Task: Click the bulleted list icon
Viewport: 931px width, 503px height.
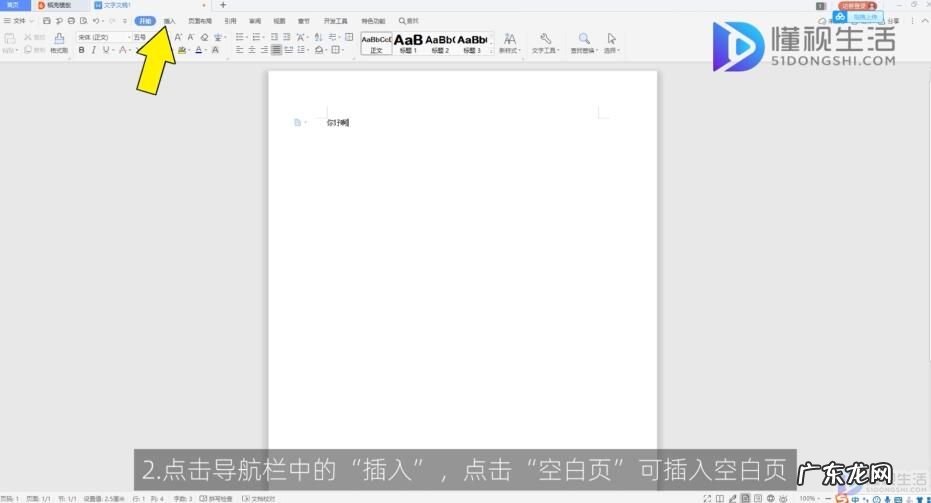Action: (x=240, y=37)
